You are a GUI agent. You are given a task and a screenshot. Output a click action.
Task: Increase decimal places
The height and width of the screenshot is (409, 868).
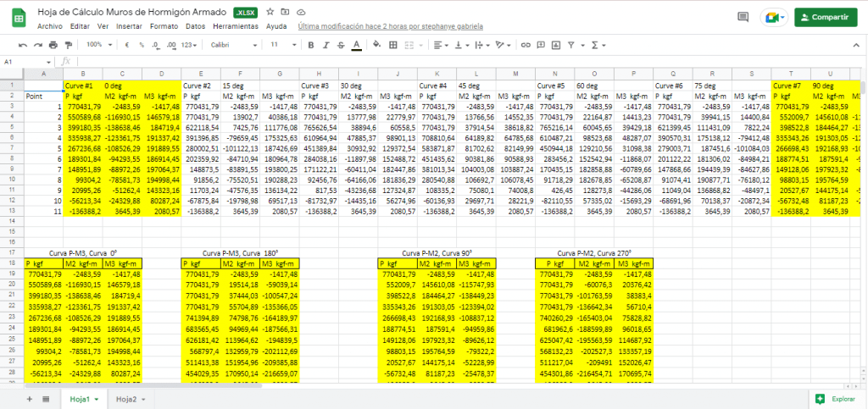171,45
